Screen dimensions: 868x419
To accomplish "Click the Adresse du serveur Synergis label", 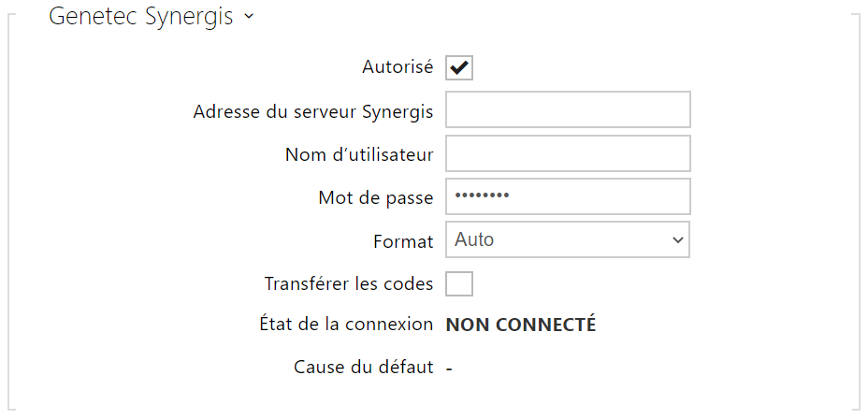I will click(313, 112).
